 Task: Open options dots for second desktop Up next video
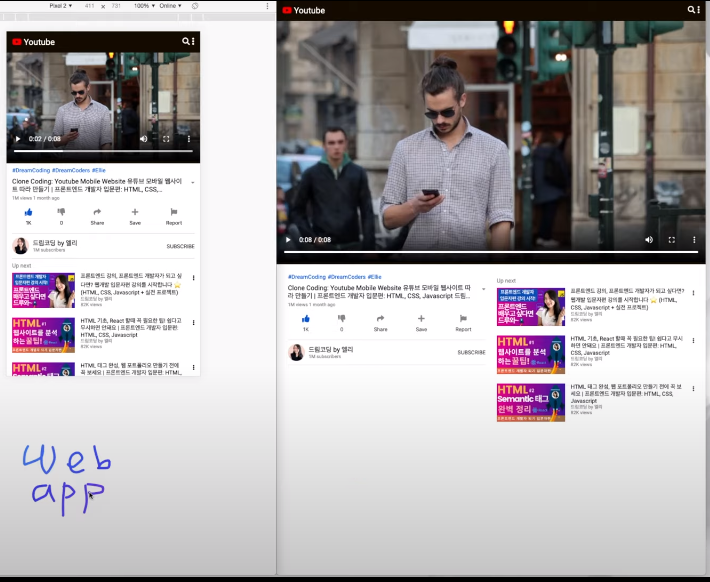click(693, 341)
